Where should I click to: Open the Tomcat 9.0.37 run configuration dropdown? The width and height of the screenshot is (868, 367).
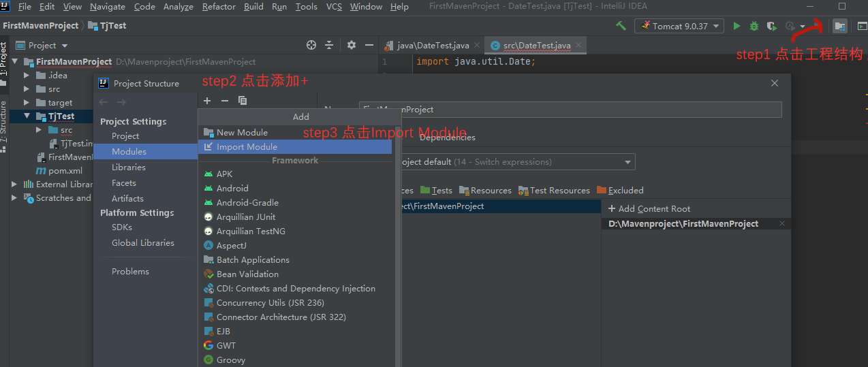[x=679, y=26]
